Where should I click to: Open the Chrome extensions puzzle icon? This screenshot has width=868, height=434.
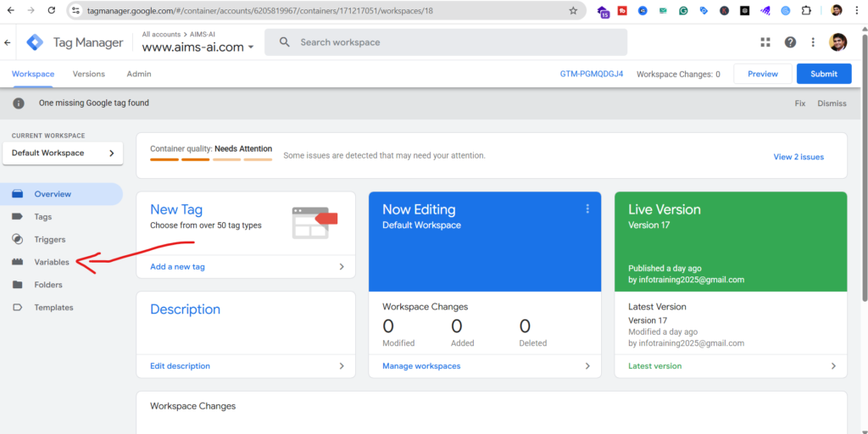(x=806, y=10)
